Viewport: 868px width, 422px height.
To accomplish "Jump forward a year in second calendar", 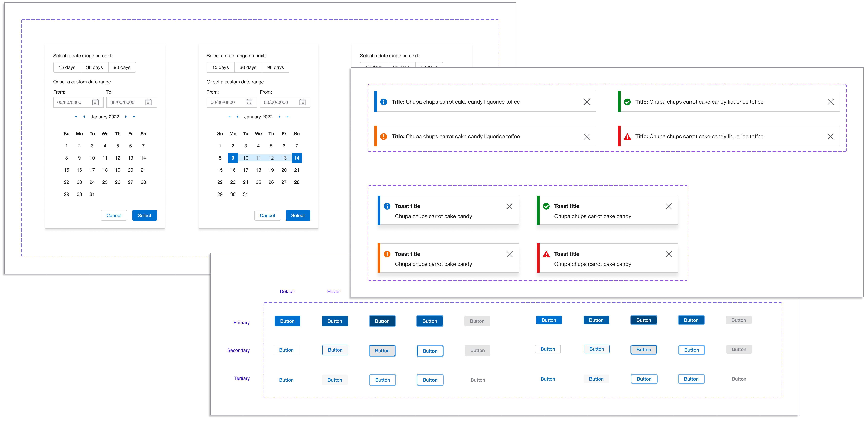I will 287,117.
